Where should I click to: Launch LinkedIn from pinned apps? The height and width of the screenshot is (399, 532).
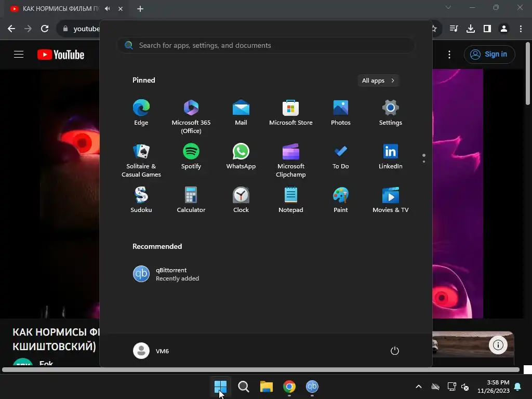[x=391, y=156]
